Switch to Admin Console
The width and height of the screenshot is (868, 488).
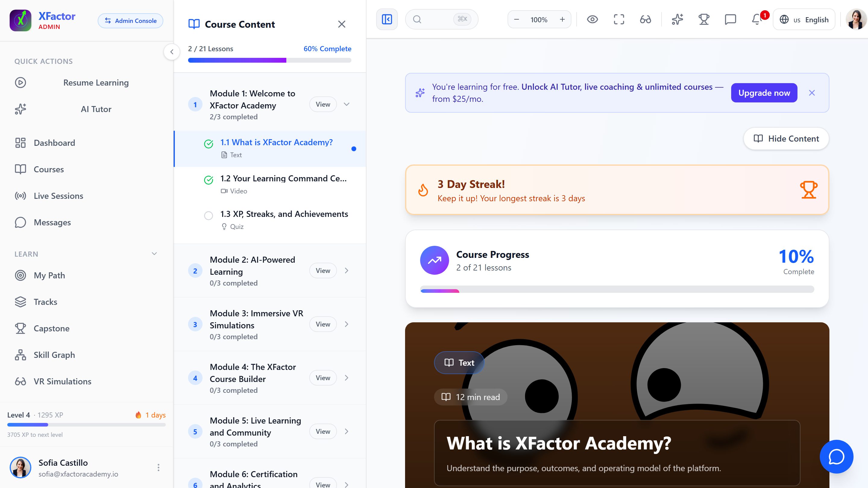[131, 20]
